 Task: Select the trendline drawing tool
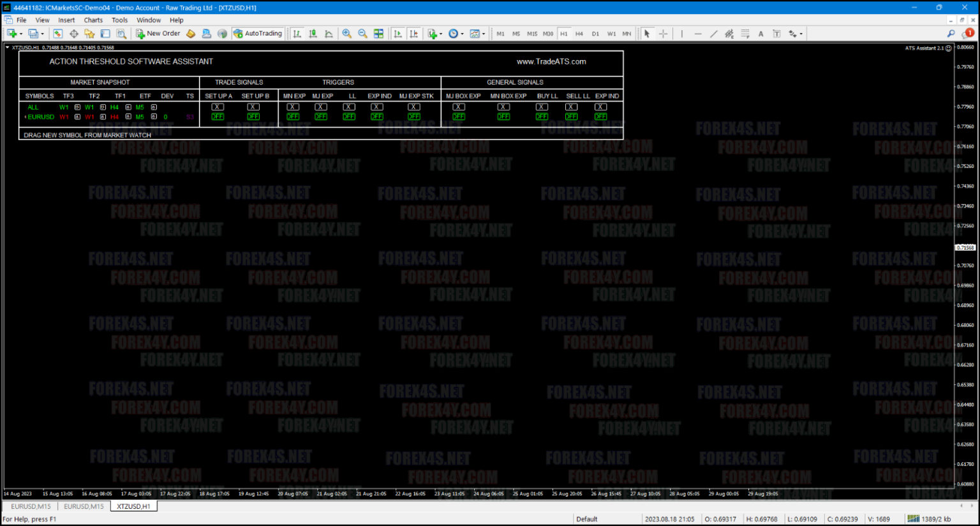tap(713, 34)
